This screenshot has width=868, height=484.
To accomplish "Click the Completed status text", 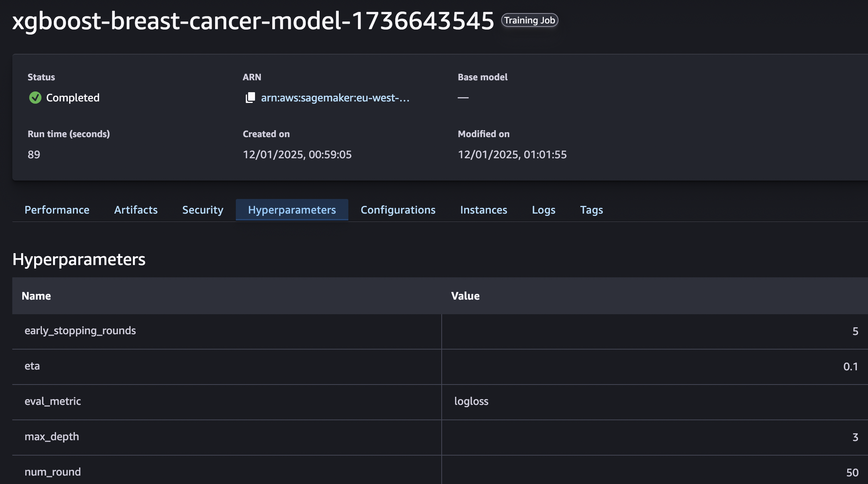I will (73, 98).
